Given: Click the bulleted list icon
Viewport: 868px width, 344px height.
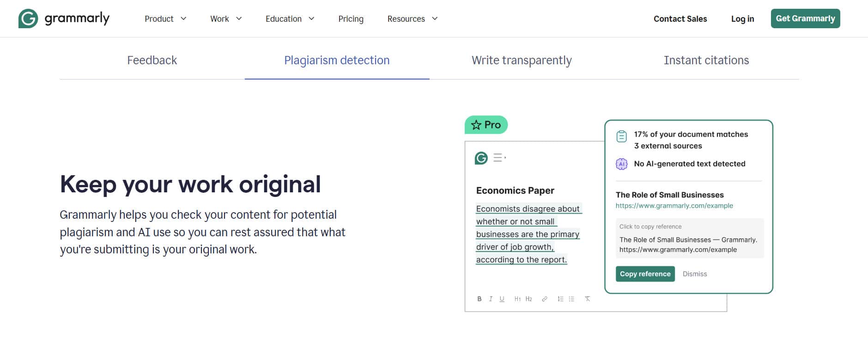Looking at the screenshot, I should pyautogui.click(x=571, y=299).
